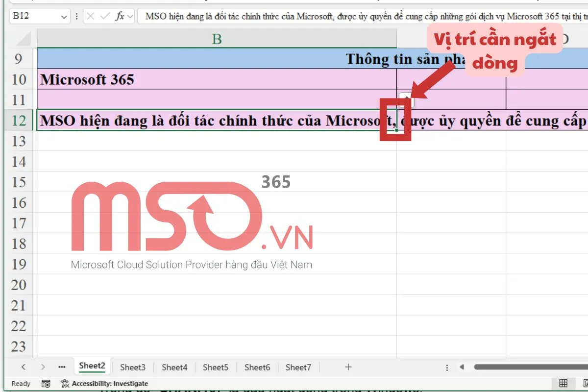Click the 'Microsoft 365' cell

(x=217, y=79)
